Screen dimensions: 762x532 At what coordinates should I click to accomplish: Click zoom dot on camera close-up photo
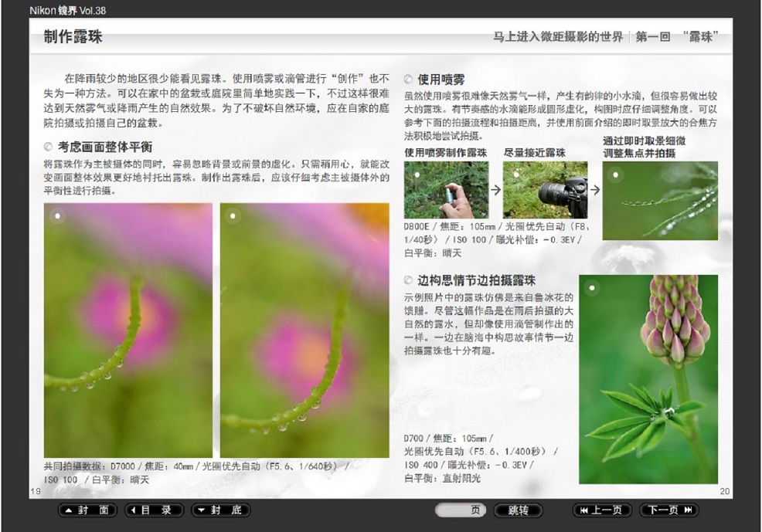(516, 174)
